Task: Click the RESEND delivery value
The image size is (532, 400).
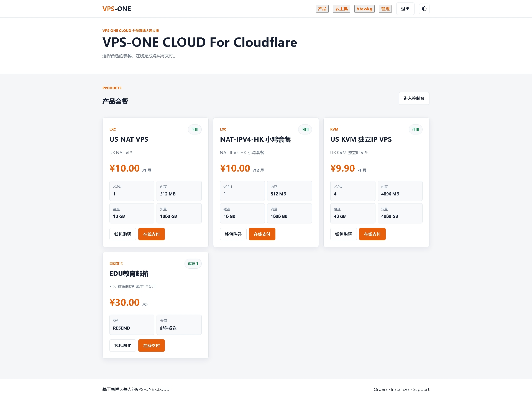Action: click(x=121, y=328)
